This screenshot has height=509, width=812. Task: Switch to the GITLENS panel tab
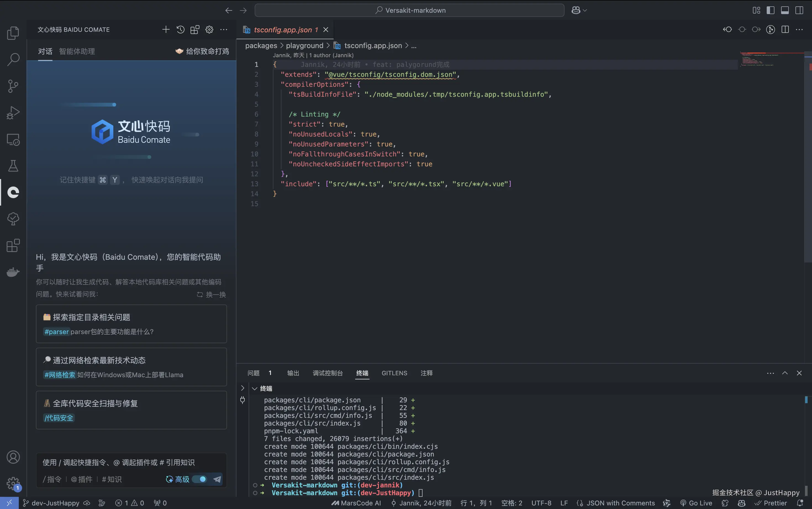(x=394, y=373)
